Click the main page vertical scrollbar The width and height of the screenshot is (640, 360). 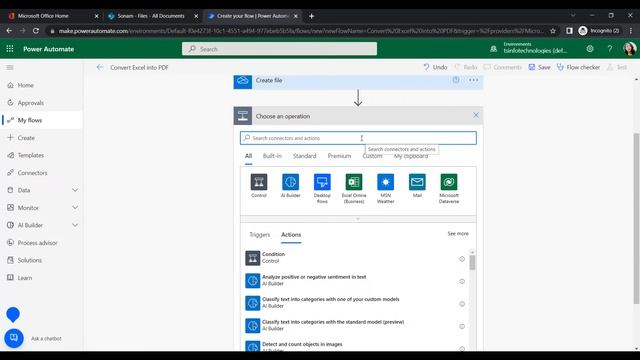636,218
